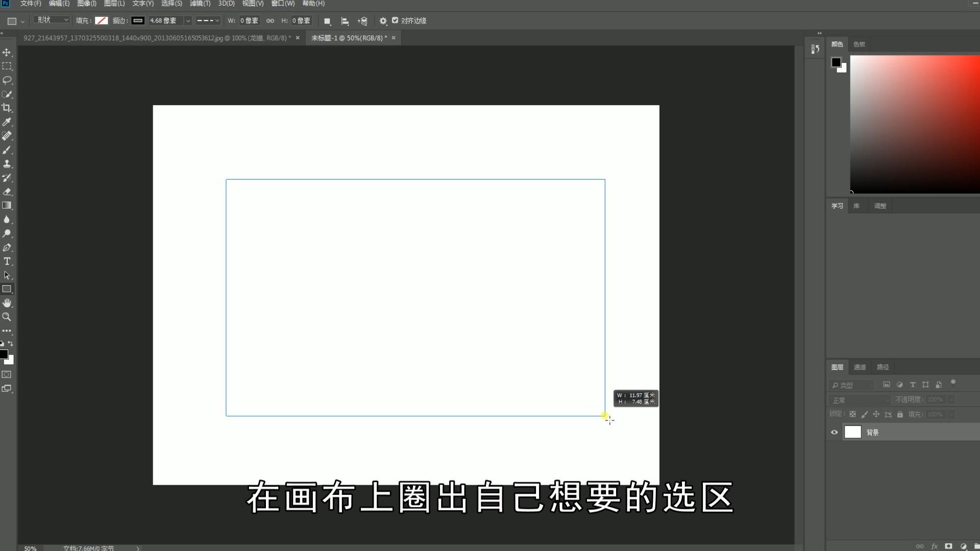Collapse the right panels double arrow
This screenshot has width=980, height=551.
click(820, 33)
